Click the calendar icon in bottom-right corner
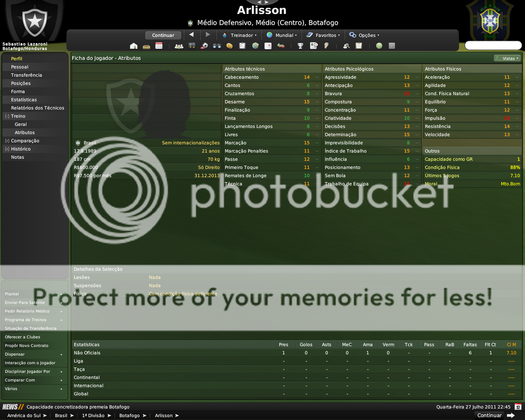This screenshot has width=525, height=420. click(x=518, y=407)
